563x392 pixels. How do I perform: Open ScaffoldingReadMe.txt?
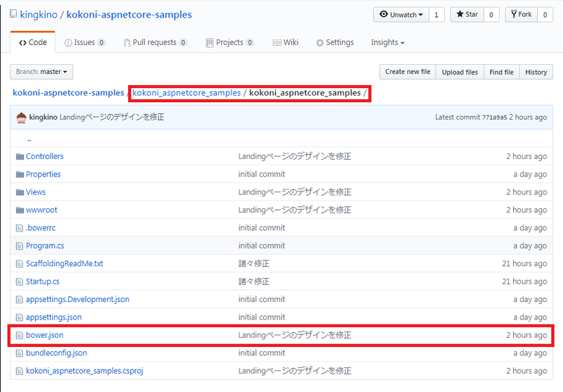pos(64,263)
